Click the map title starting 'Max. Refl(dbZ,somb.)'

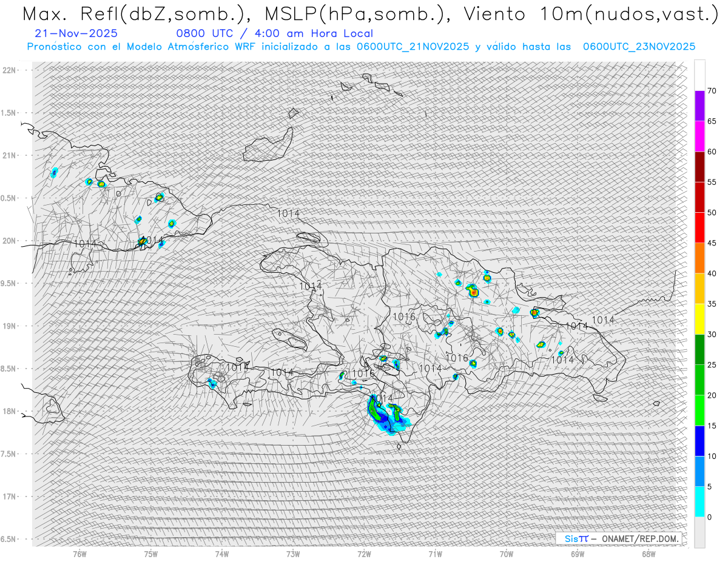[370, 14]
